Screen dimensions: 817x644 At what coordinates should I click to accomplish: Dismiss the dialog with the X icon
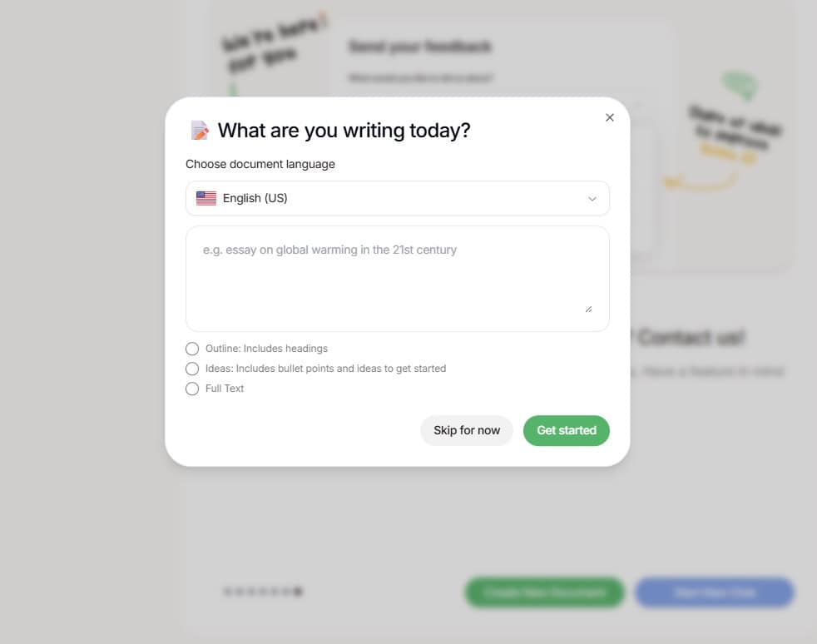tap(609, 117)
